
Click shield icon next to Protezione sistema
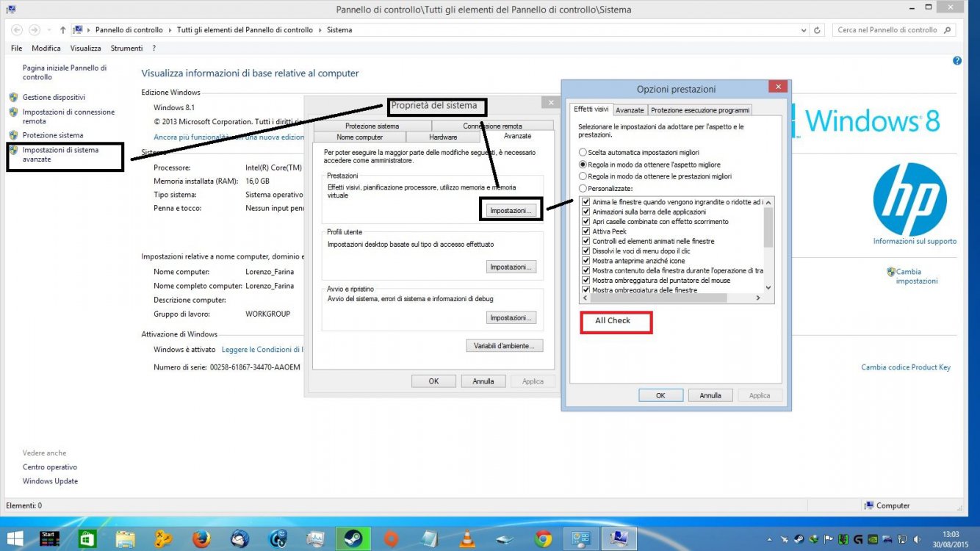click(x=13, y=135)
